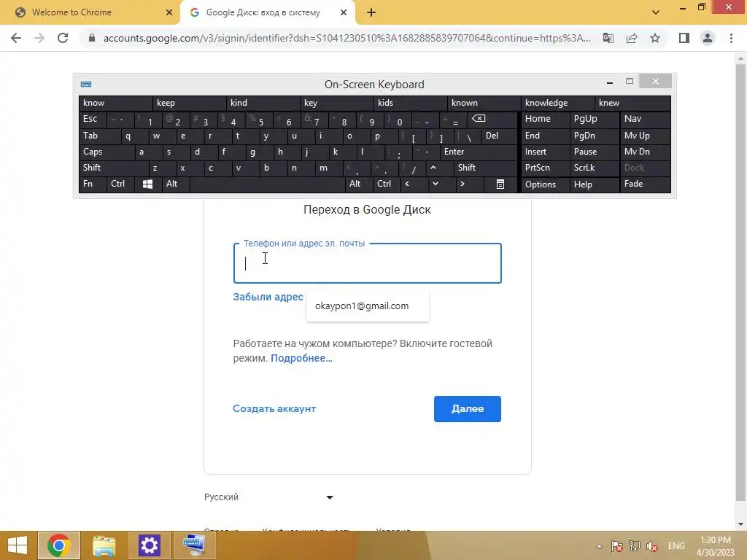Click Chrome icon in the taskbar
Image resolution: width=747 pixels, height=560 pixels.
coord(58,545)
